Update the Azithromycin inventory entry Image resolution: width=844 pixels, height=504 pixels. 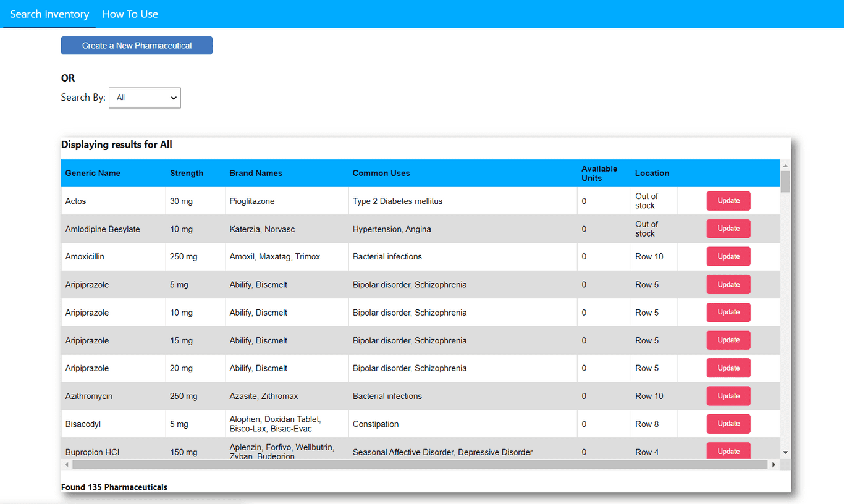[x=728, y=395]
